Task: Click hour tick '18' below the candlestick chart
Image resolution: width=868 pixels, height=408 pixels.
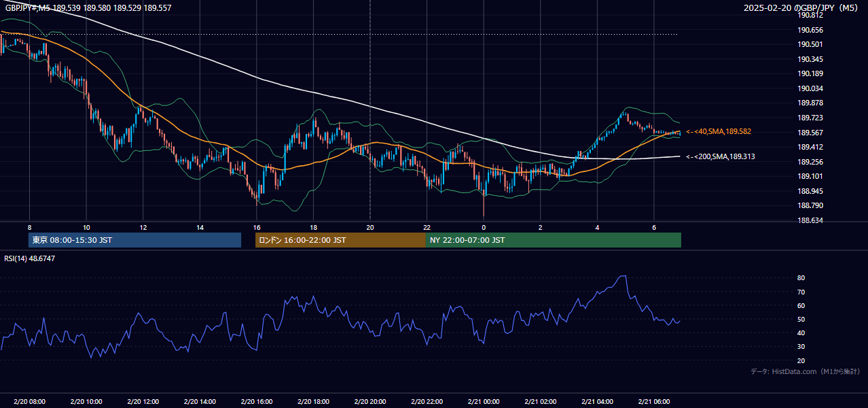Action: 313,227
